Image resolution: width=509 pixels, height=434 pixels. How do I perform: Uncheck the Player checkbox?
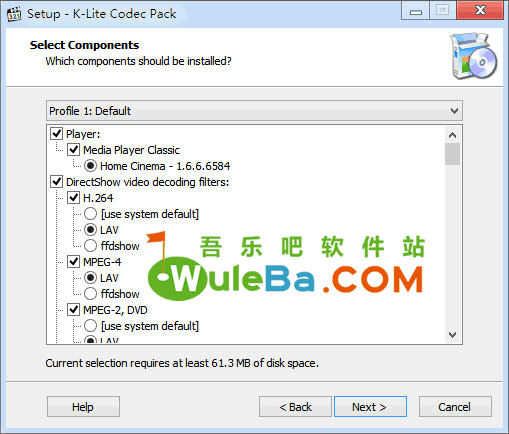click(x=56, y=134)
